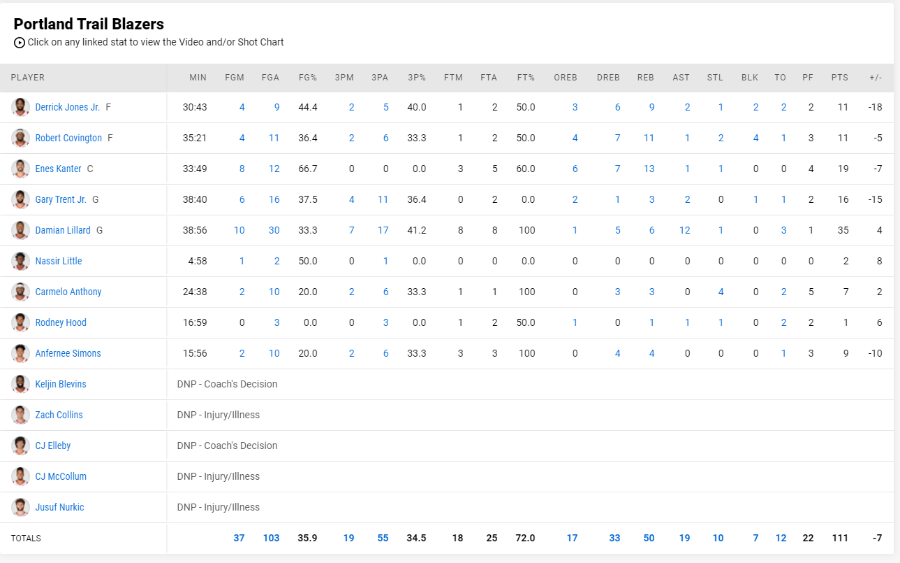Click Anfernee Simons' 3 free throw attempts
This screenshot has height=563, width=900.
click(494, 354)
